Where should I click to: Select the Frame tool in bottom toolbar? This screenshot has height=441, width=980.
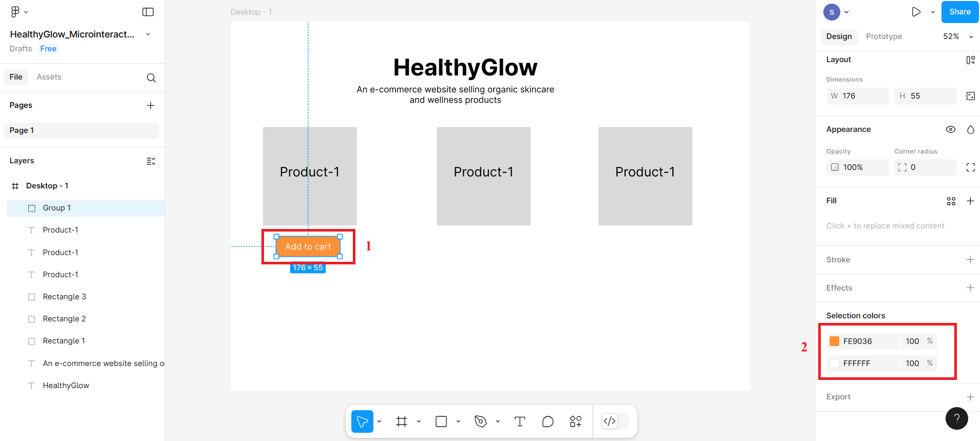pyautogui.click(x=402, y=421)
